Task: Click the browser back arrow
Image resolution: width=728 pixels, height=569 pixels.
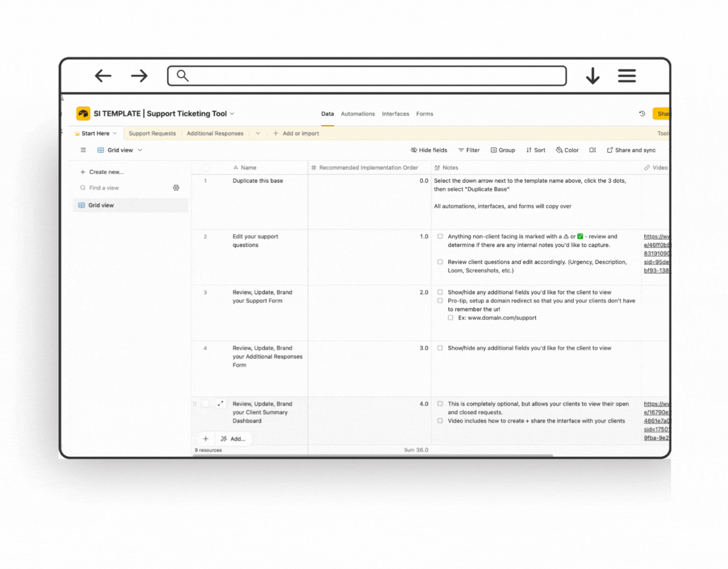Action: (103, 76)
